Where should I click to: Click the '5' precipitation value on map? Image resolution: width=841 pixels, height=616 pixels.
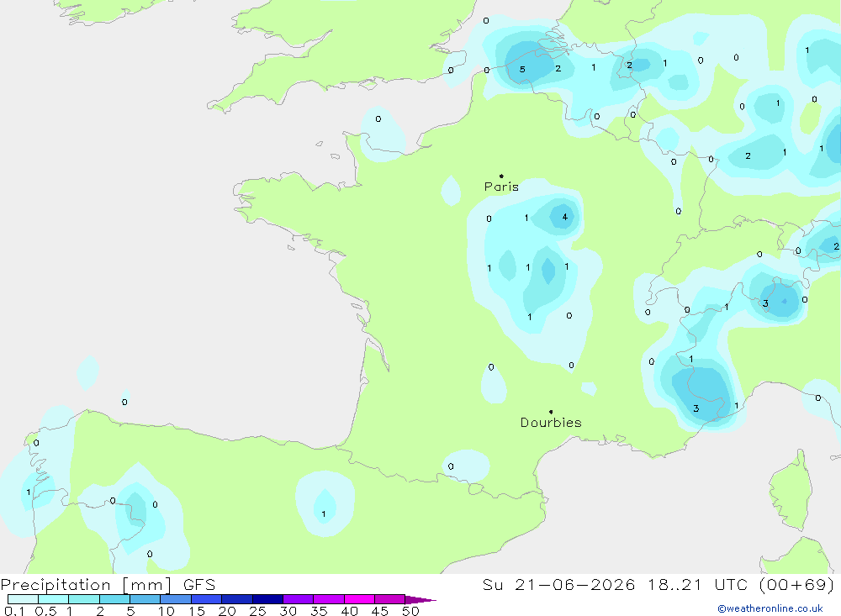522,70
